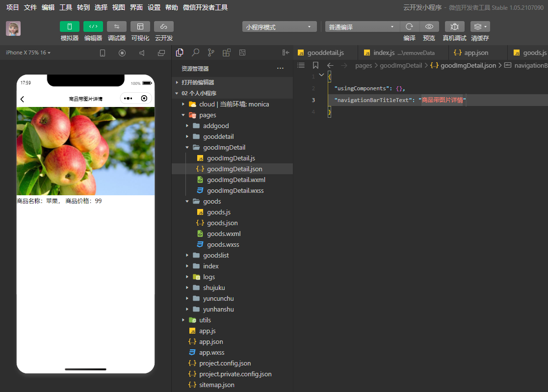Open the 普通编译 compile mode dropdown

point(362,27)
